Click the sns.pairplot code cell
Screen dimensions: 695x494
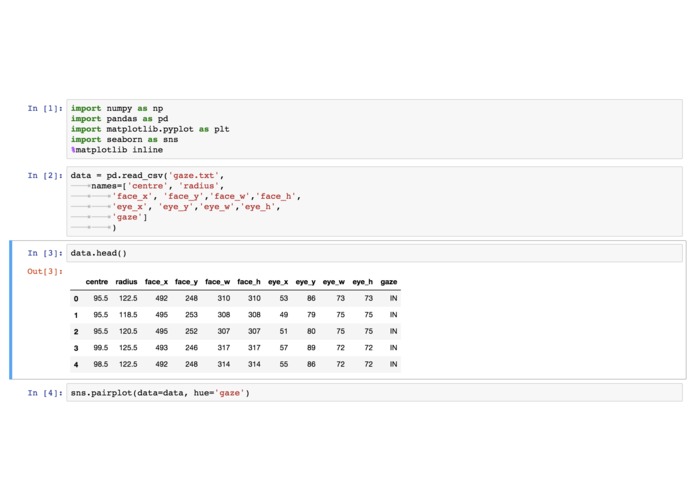374,393
